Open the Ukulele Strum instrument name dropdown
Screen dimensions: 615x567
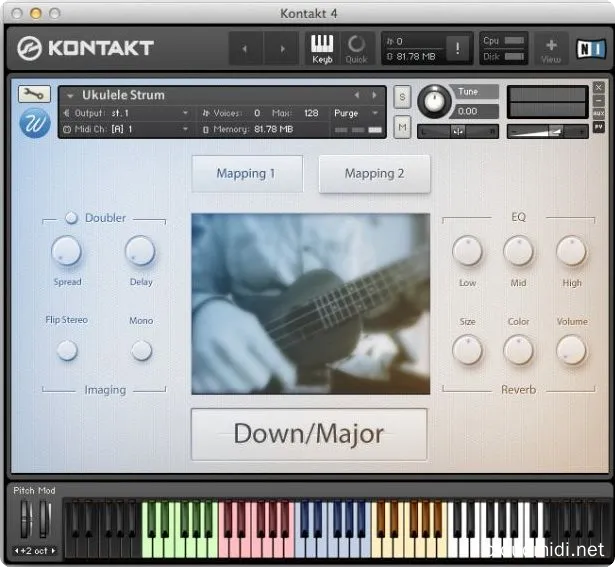point(71,96)
